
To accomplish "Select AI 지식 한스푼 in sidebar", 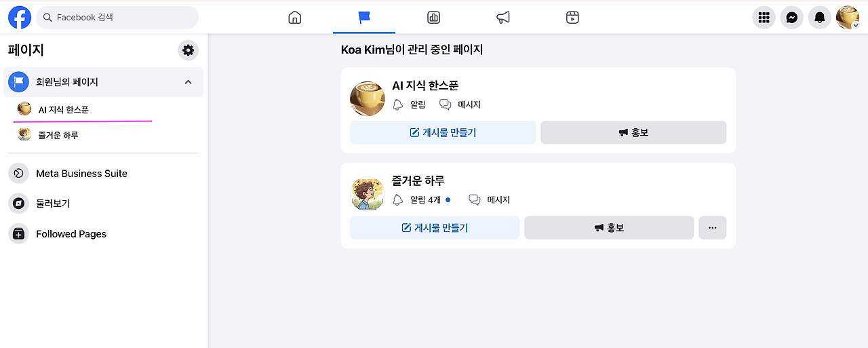I will pyautogui.click(x=64, y=109).
